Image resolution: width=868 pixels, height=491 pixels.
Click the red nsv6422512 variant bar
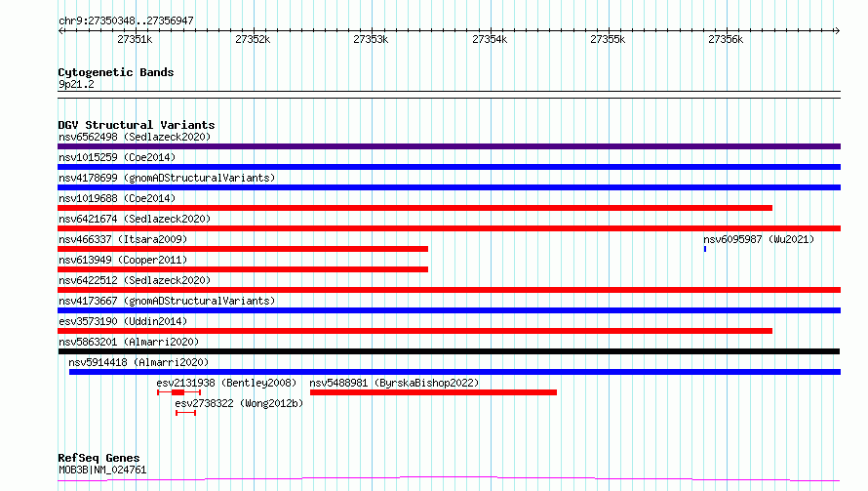click(x=449, y=290)
